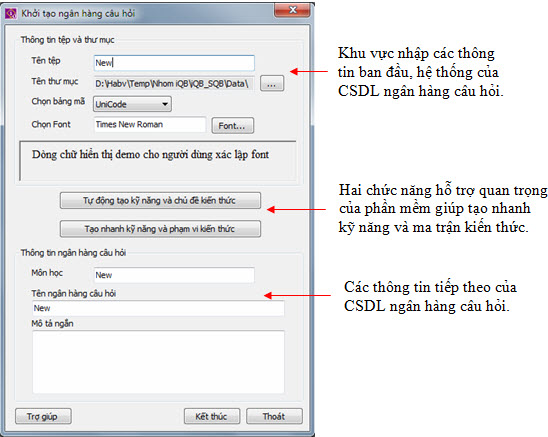Click the Thoát button to exit
This screenshot has height=437, width=548.
click(274, 416)
